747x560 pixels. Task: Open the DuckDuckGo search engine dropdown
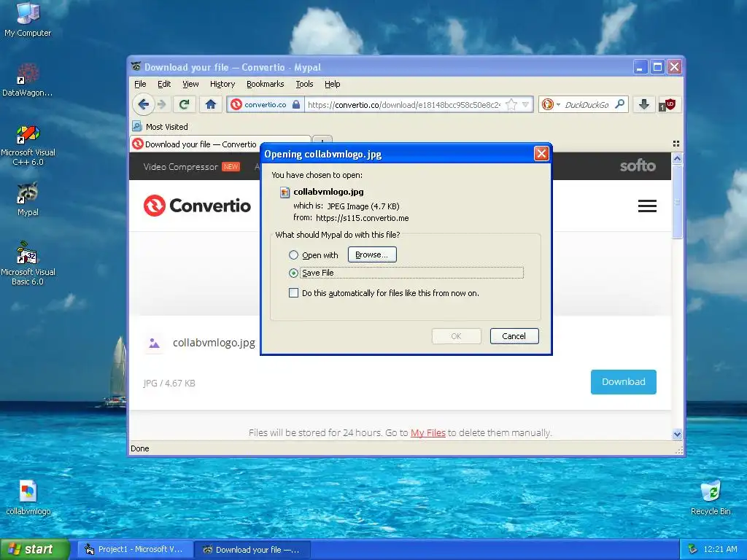coord(550,104)
